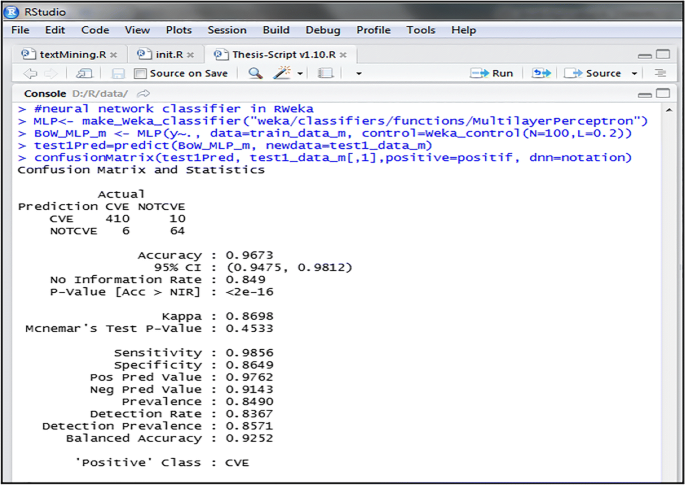Toggle the document outline icon
Viewport: 685px width, 485px height.
[x=660, y=73]
